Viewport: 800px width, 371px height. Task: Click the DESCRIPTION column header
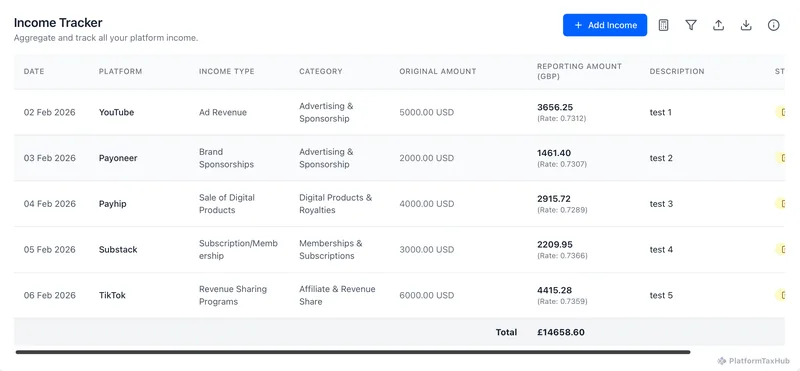pyautogui.click(x=677, y=71)
